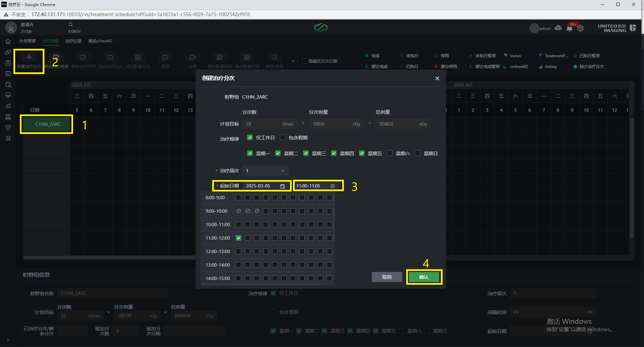
Task: Enable the 包含假期 checkbox
Action: (x=283, y=137)
